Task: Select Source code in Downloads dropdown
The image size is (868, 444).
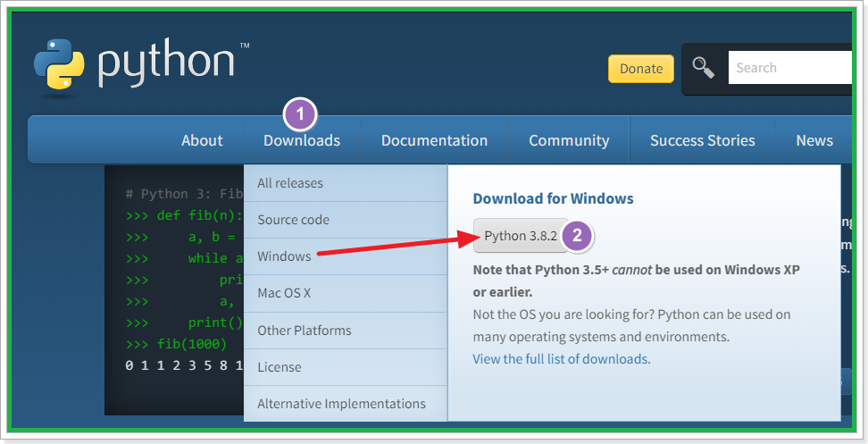Action: click(346, 220)
